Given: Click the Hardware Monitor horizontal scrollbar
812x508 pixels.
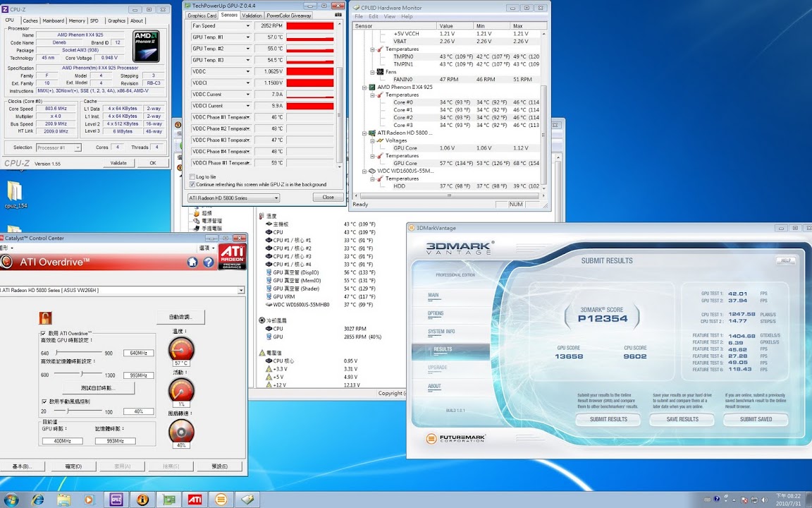Looking at the screenshot, I should pos(448,196).
